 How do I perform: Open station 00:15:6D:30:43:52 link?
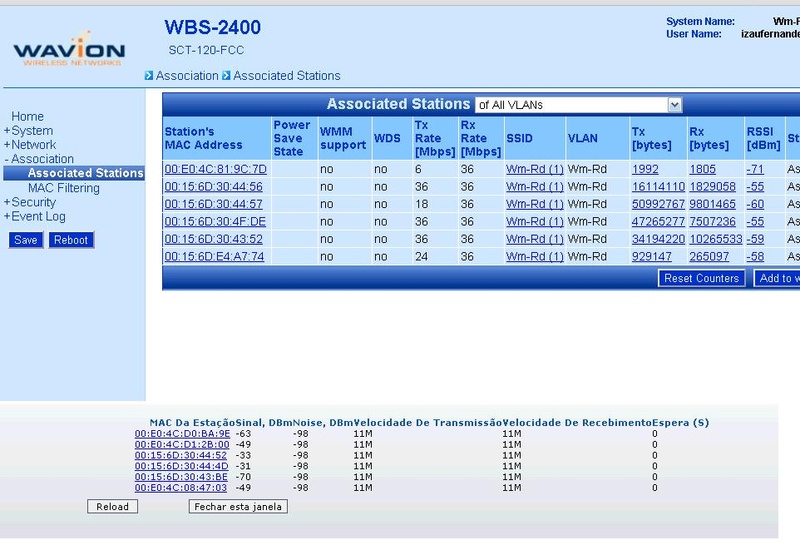pos(213,239)
